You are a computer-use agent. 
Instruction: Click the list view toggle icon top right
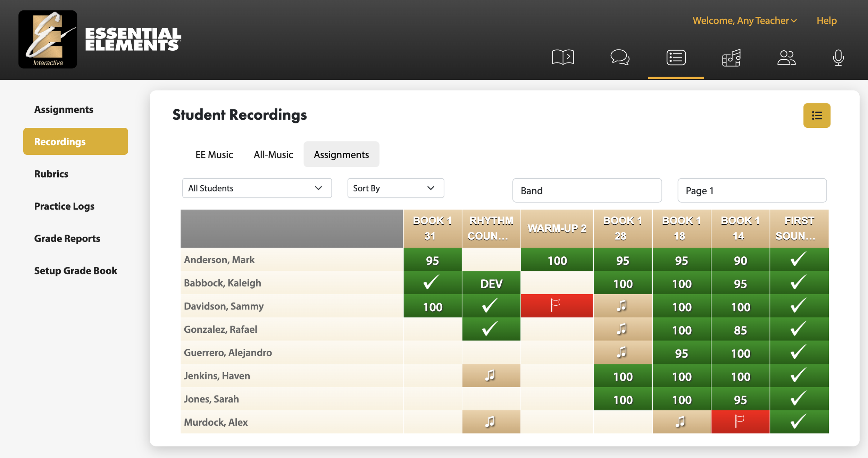click(x=816, y=115)
